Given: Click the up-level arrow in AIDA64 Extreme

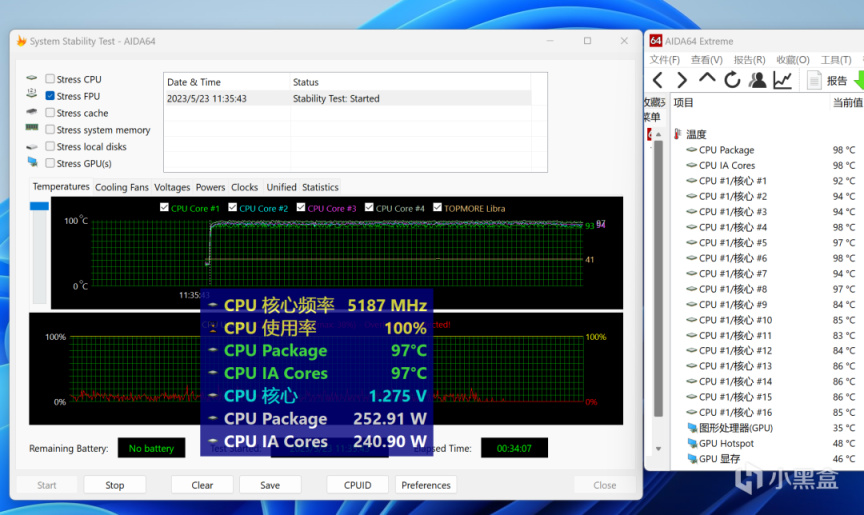Looking at the screenshot, I should click(707, 79).
